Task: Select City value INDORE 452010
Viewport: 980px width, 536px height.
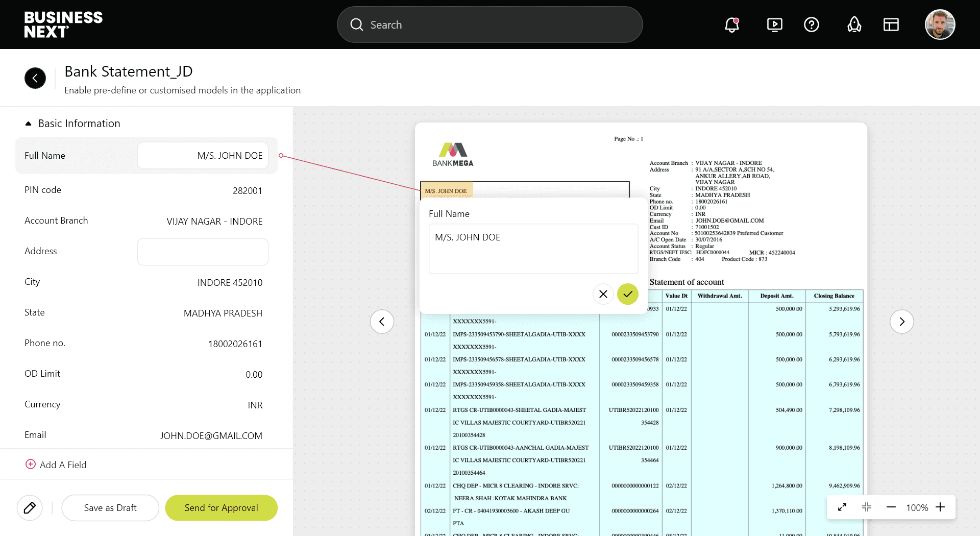Action: (x=230, y=283)
